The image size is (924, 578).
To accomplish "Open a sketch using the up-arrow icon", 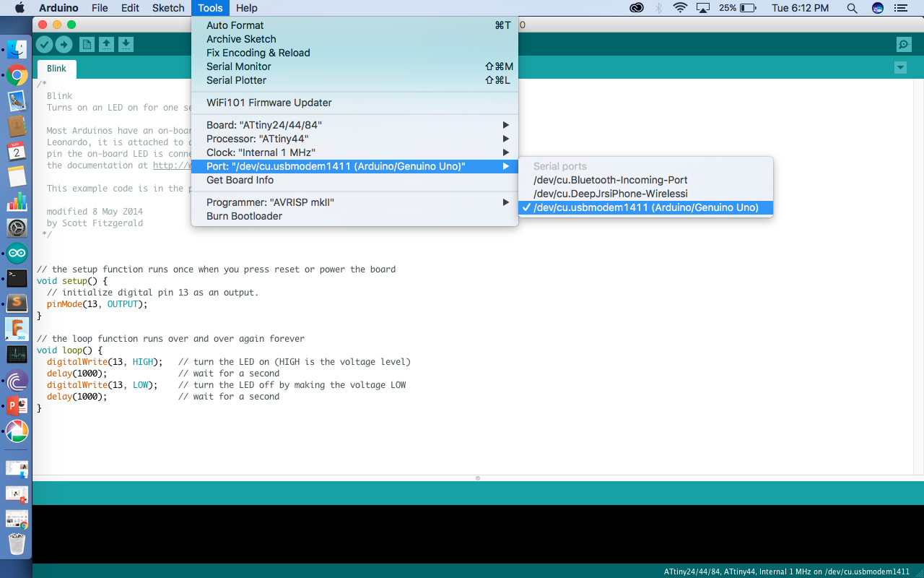I will tap(106, 45).
